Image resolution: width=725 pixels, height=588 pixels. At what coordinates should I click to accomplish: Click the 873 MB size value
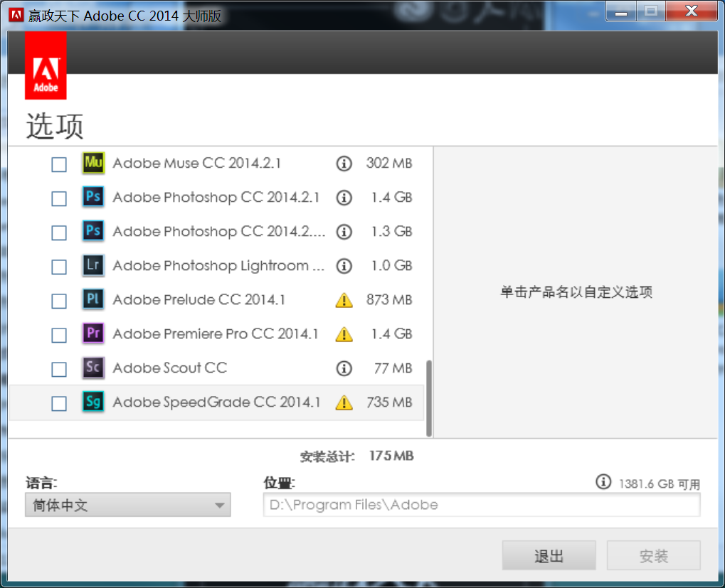(389, 300)
